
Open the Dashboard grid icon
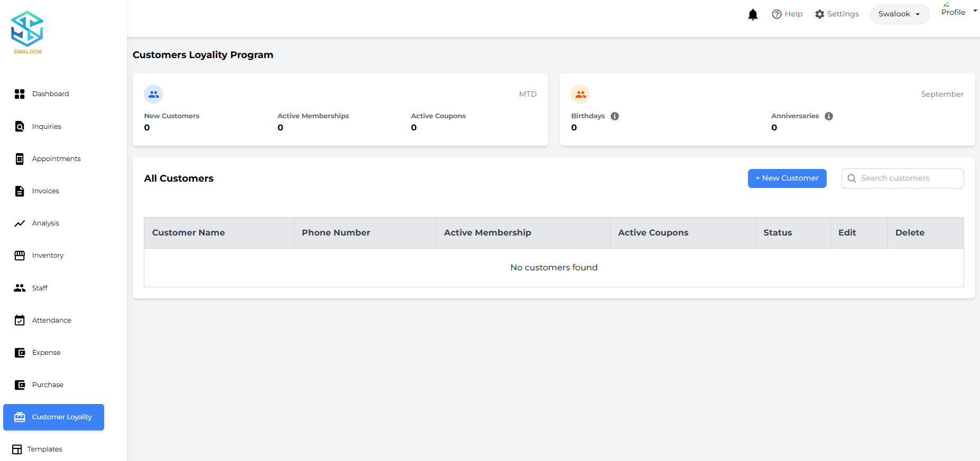(20, 94)
